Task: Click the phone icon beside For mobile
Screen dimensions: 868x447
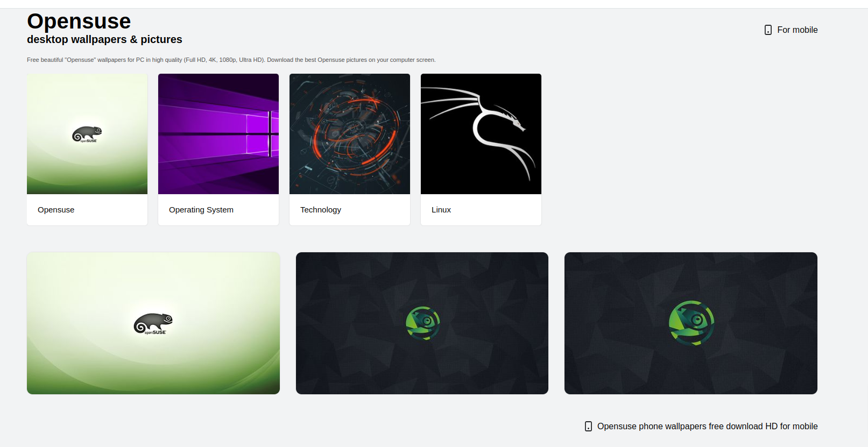Action: [x=768, y=30]
